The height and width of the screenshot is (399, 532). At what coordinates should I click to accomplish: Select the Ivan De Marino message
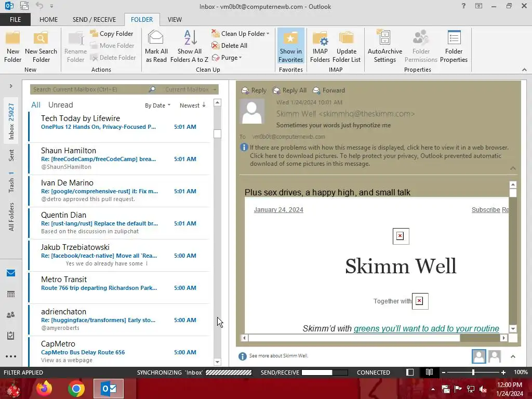pos(119,191)
